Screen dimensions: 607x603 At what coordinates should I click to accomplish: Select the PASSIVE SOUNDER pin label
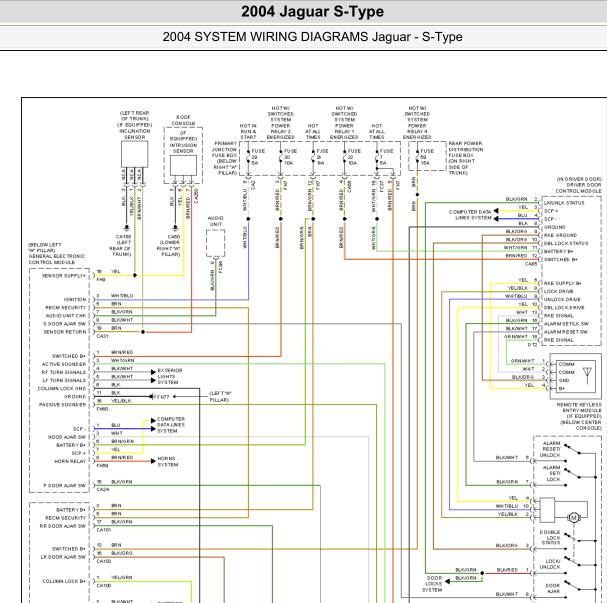pos(63,404)
